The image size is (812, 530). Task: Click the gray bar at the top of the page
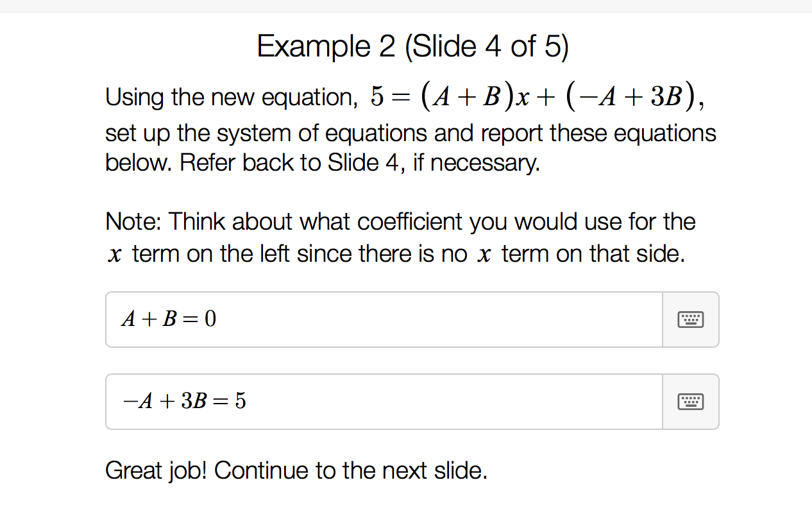tap(406, 7)
